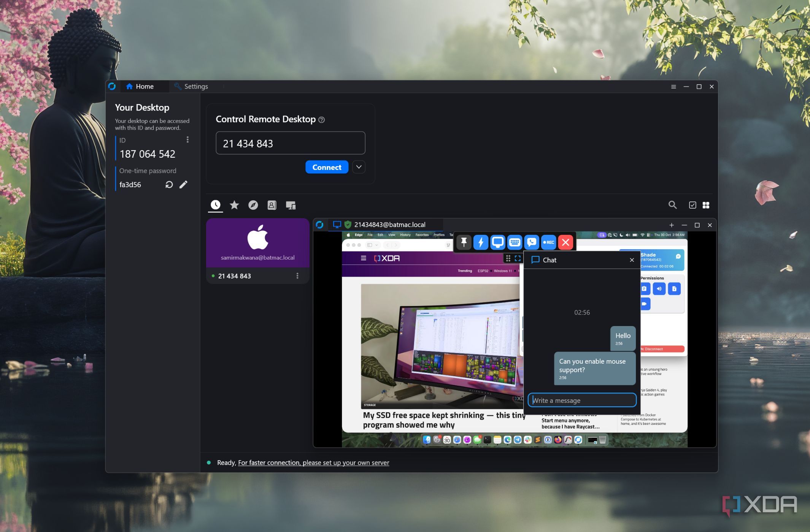This screenshot has height=532, width=810.
Task: Toggle audio permission on remote Mac
Action: pyautogui.click(x=659, y=289)
